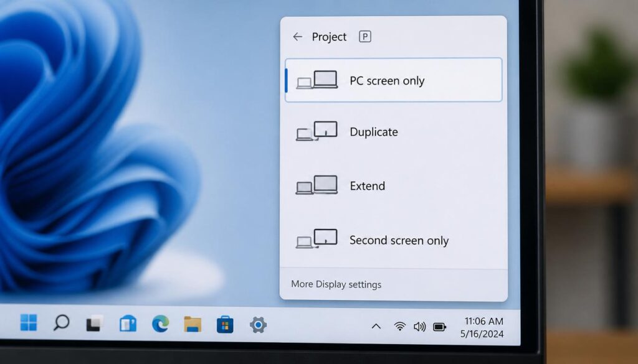The width and height of the screenshot is (638, 364).
Task: Open the Windows Start menu
Action: pos(29,322)
